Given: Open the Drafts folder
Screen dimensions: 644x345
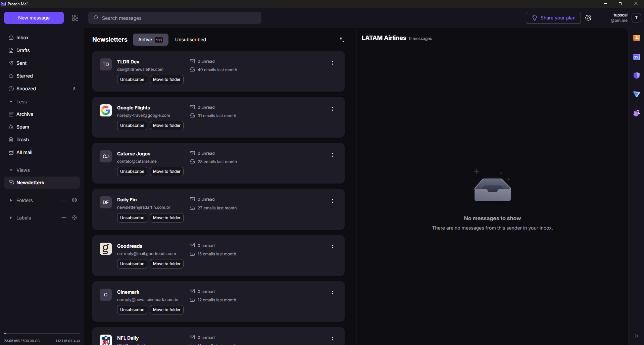Looking at the screenshot, I should pos(42,50).
